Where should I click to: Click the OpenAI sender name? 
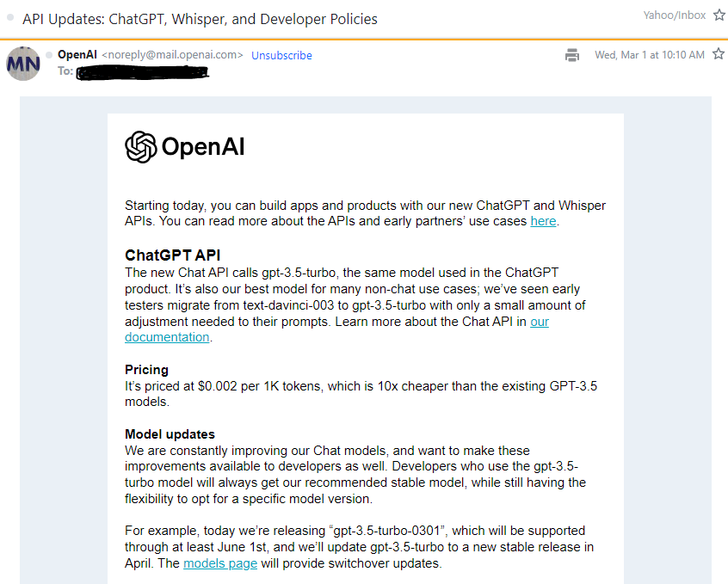click(77, 54)
